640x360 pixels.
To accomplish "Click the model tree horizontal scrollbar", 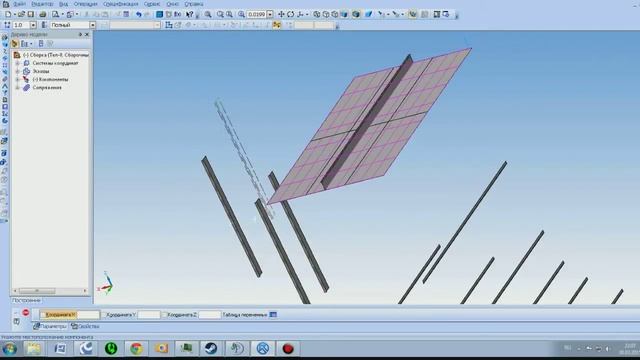I will click(51, 291).
